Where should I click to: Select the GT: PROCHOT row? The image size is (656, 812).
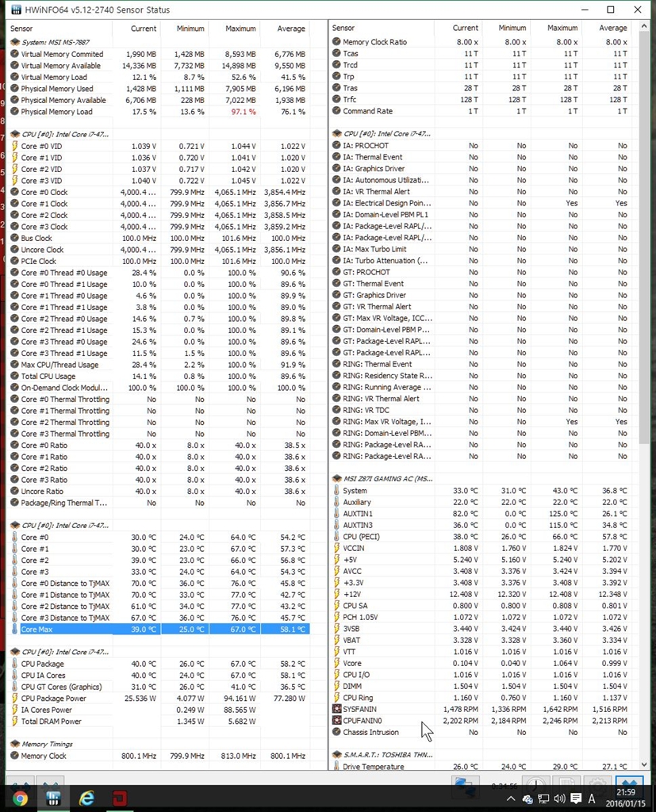482,272
